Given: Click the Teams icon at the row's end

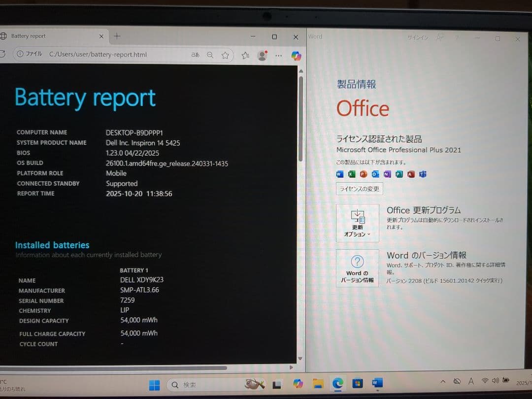Looking at the screenshot, I should (x=423, y=174).
